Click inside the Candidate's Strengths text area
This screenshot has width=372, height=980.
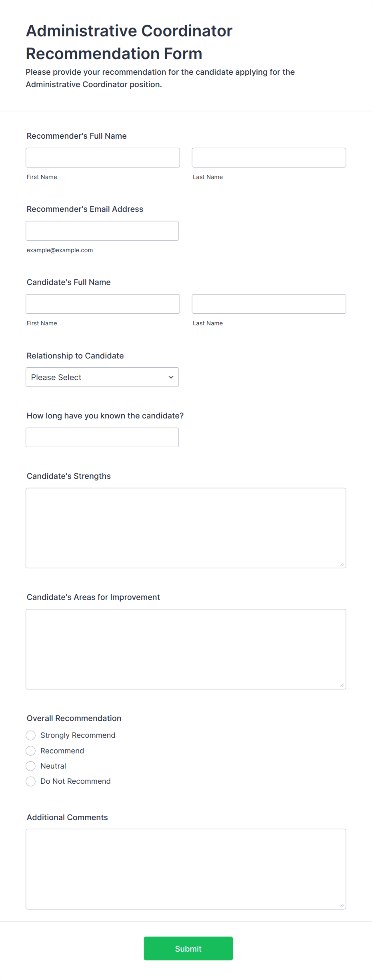pyautogui.click(x=186, y=528)
